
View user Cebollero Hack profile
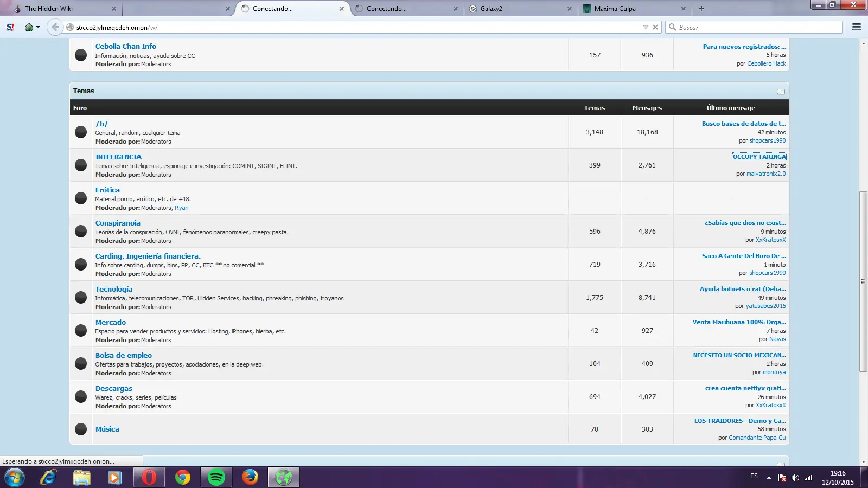tap(767, 63)
